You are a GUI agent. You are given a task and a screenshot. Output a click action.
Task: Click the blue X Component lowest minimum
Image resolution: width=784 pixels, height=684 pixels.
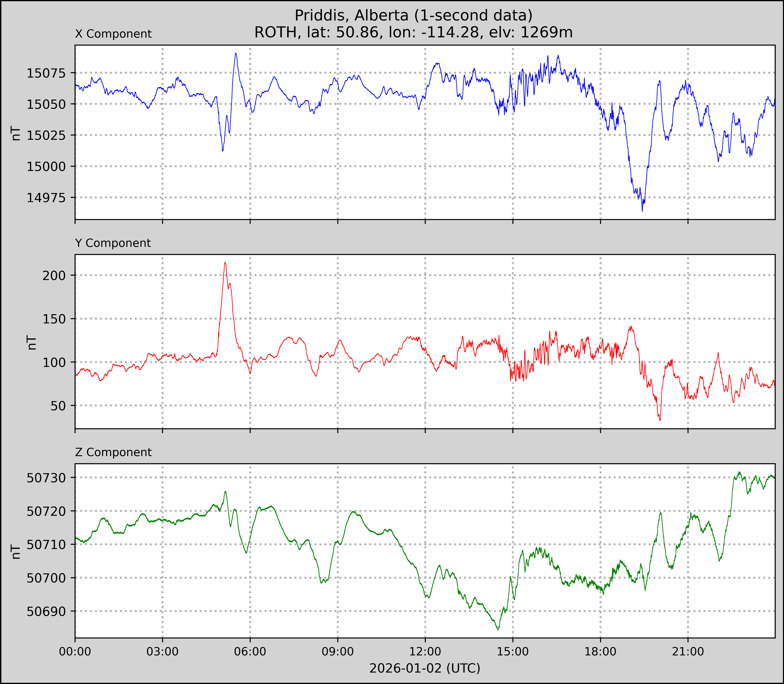click(642, 211)
